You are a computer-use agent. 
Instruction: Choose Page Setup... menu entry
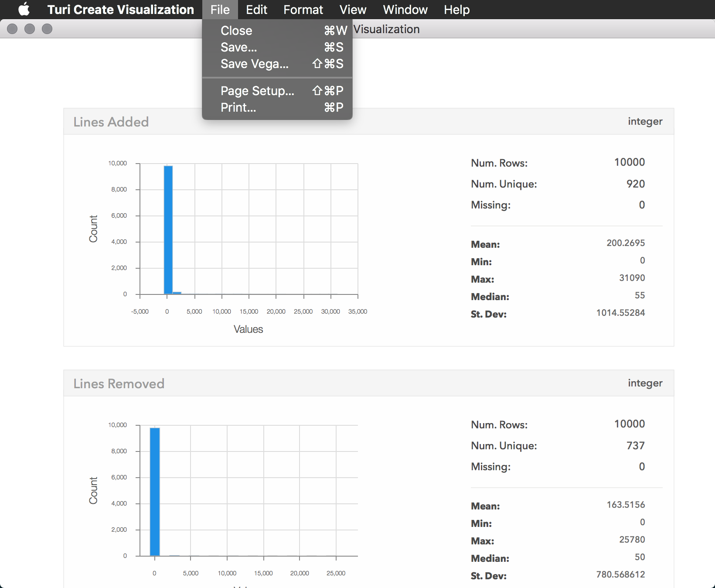point(277,91)
